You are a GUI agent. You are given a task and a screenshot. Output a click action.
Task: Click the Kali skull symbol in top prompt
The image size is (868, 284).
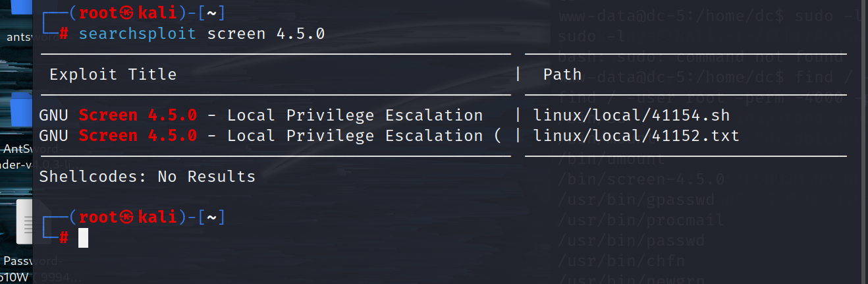(128, 13)
